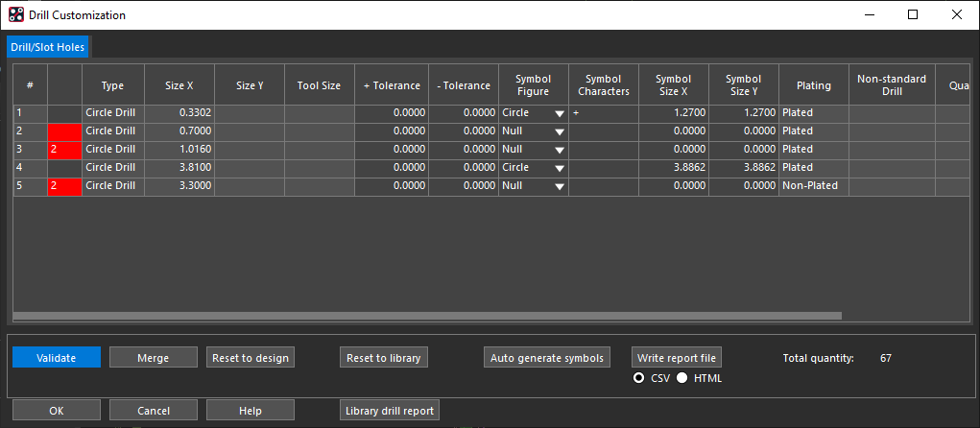Click Symbol Size Y value 1.2700
980x428 pixels.
(744, 113)
